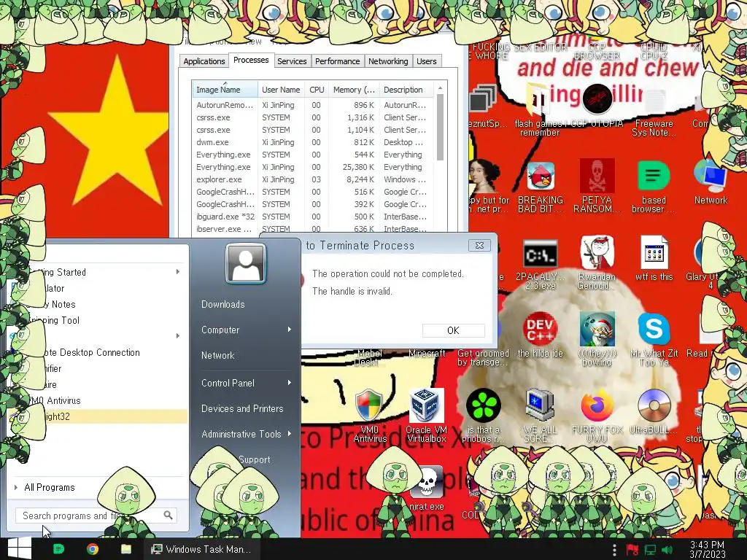The image size is (747, 560).
Task: Select the ibguard.exe *32 process row
Action: 312,217
